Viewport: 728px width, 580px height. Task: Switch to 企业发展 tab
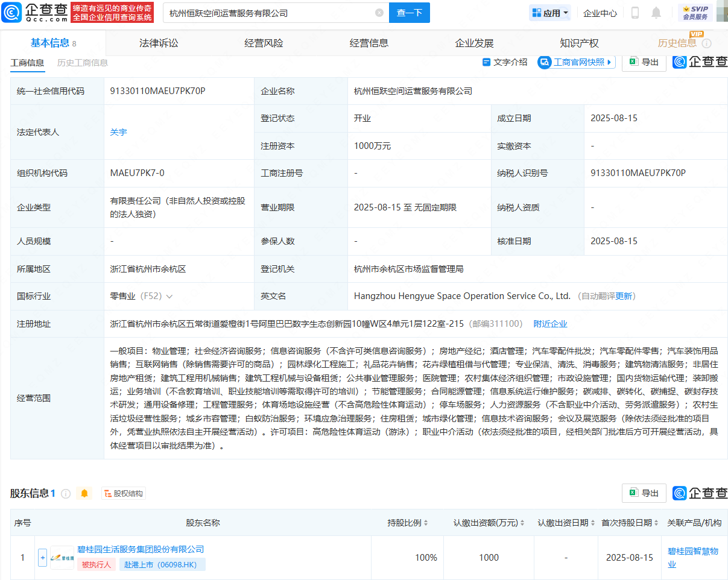coord(474,43)
